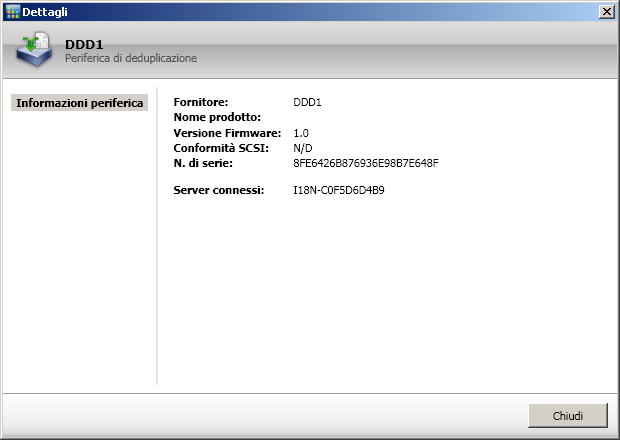Click the deduplication device icon
The image size is (620, 440).
34,49
